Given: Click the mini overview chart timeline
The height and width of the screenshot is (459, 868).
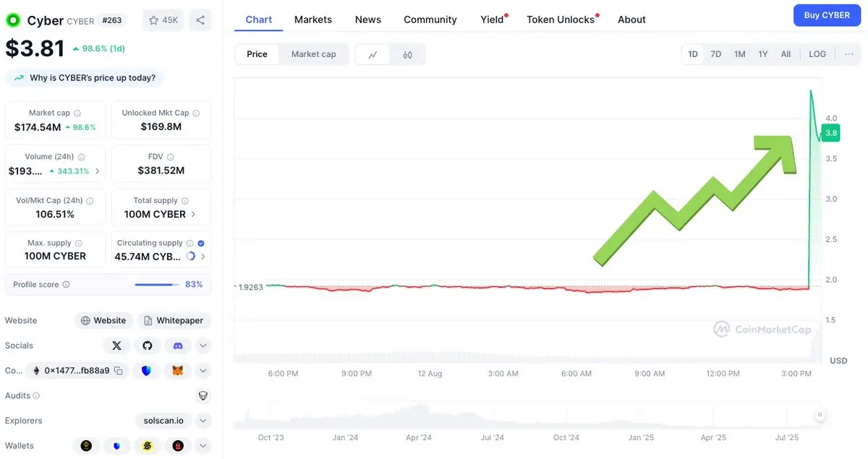Looking at the screenshot, I should (x=528, y=416).
